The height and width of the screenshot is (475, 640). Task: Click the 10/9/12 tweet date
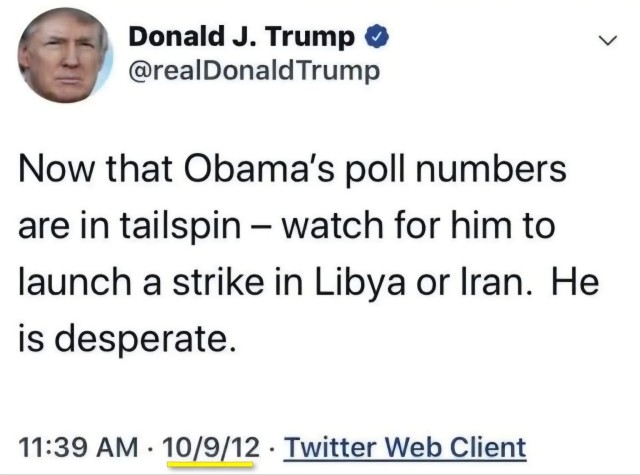click(209, 446)
